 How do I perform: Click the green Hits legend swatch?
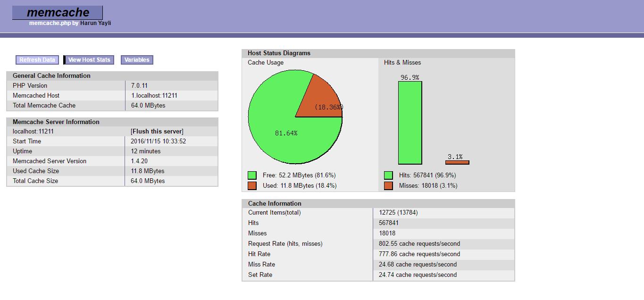click(388, 175)
